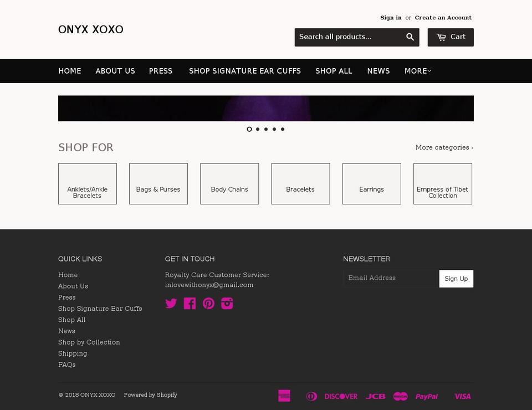
Task: Click footer About Us quick link
Action: pos(73,286)
